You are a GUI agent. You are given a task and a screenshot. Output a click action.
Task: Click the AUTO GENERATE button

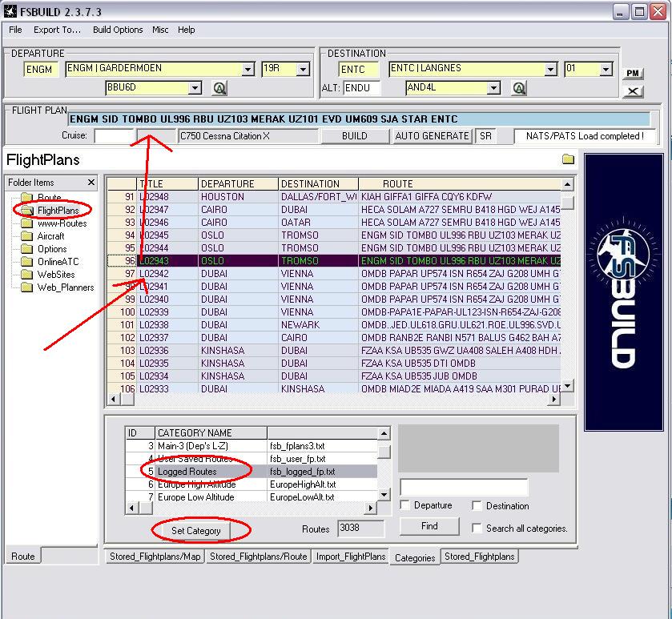pos(432,136)
